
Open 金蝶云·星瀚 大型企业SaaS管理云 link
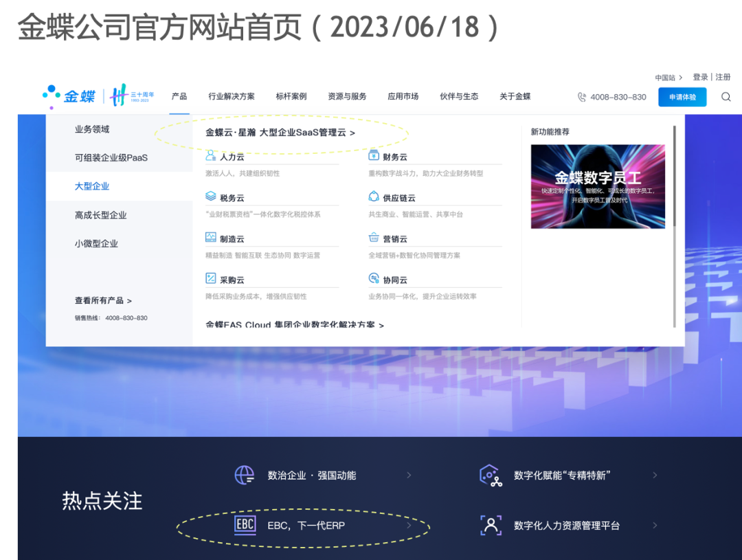[x=280, y=133]
